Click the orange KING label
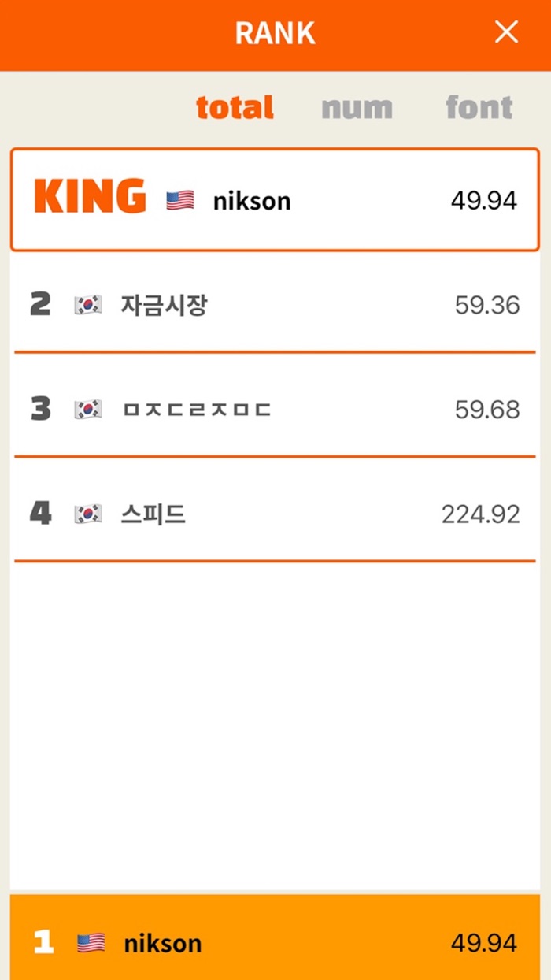The height and width of the screenshot is (980, 551). point(89,197)
